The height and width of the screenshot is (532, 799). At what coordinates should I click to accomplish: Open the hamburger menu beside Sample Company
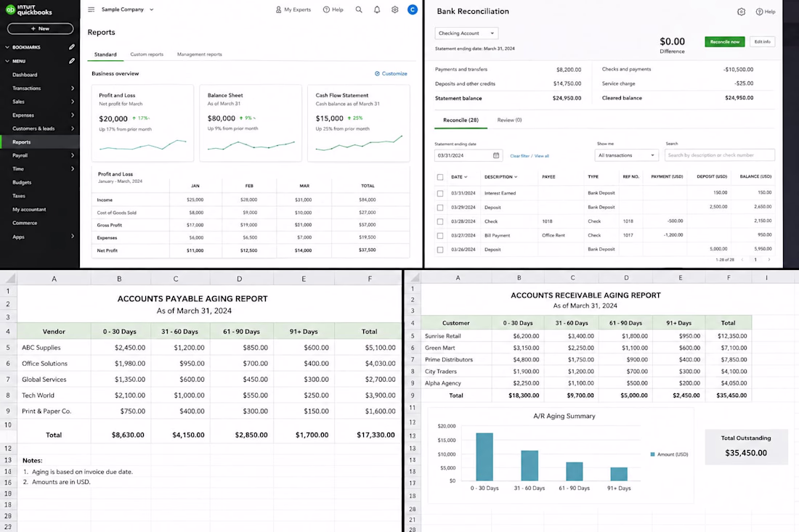[92, 9]
